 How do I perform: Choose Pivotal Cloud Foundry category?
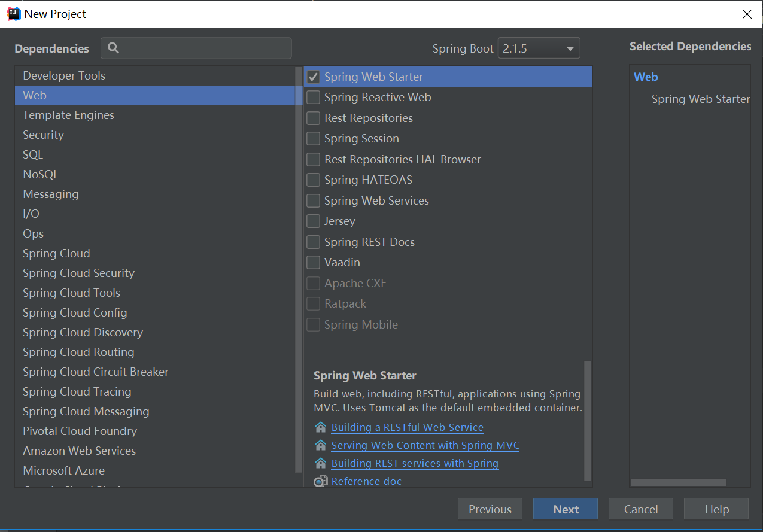click(x=156, y=431)
